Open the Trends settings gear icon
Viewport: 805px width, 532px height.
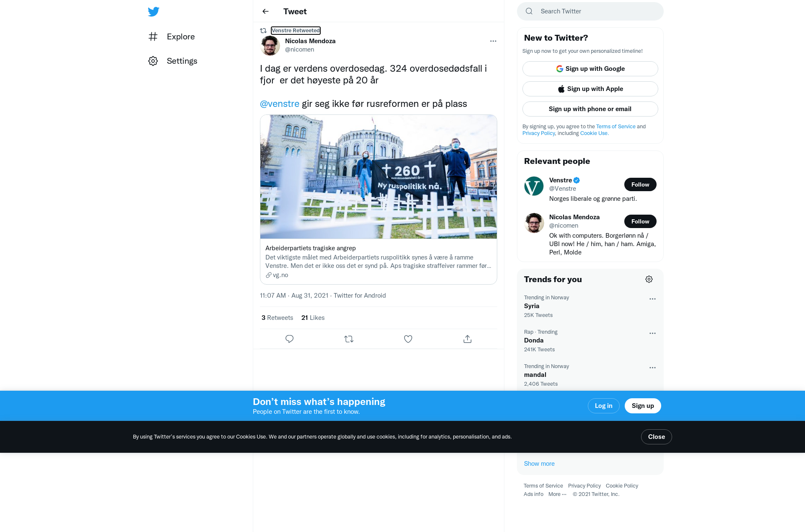click(649, 279)
